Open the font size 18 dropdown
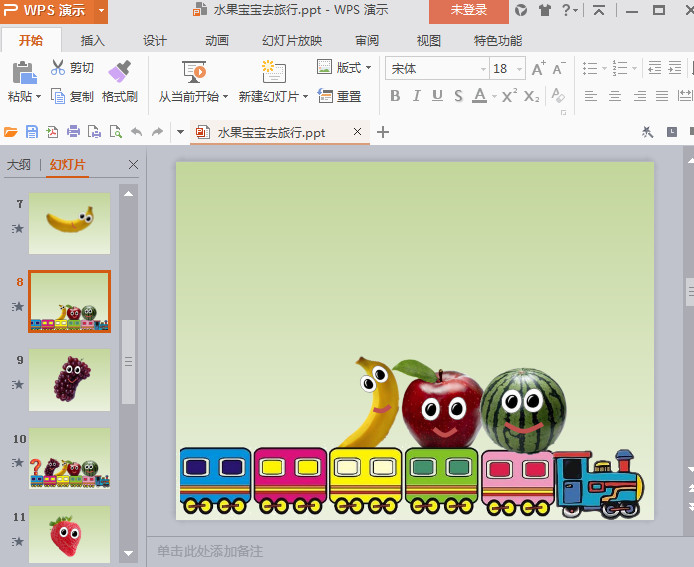Screen dimensions: 694x567 pyautogui.click(x=518, y=69)
